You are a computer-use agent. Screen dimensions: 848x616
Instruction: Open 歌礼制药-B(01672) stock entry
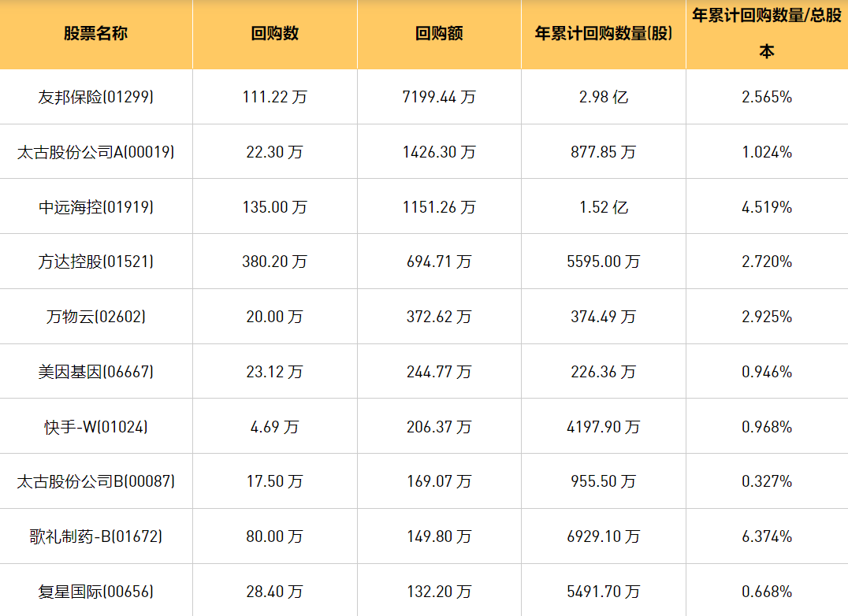pyautogui.click(x=95, y=536)
